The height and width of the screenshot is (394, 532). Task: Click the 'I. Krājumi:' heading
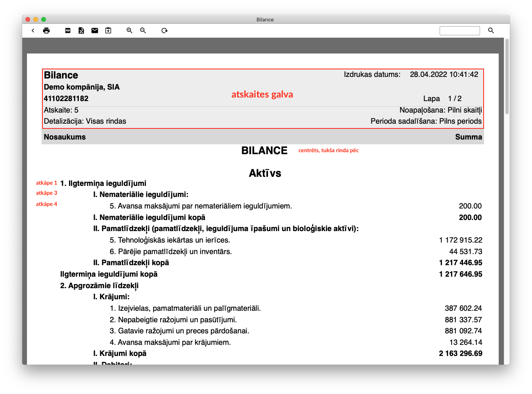[x=111, y=297]
